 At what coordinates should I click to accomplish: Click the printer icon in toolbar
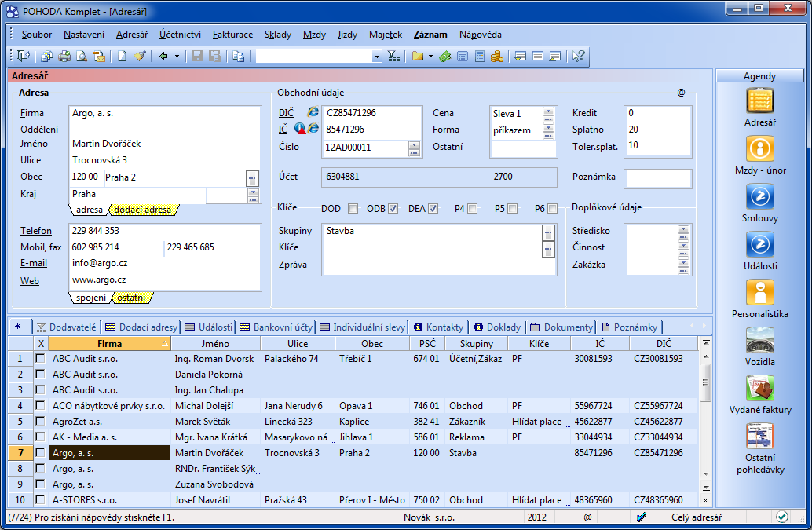[x=64, y=56]
